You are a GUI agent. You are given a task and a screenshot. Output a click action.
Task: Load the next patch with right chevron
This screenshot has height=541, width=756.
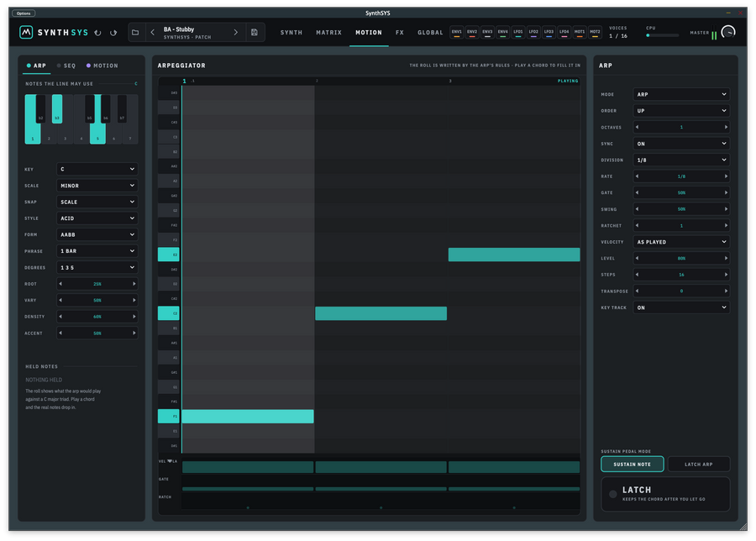pyautogui.click(x=236, y=32)
